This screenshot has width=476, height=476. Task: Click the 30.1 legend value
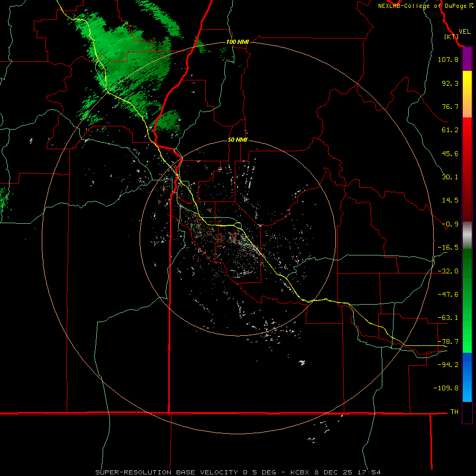[450, 177]
